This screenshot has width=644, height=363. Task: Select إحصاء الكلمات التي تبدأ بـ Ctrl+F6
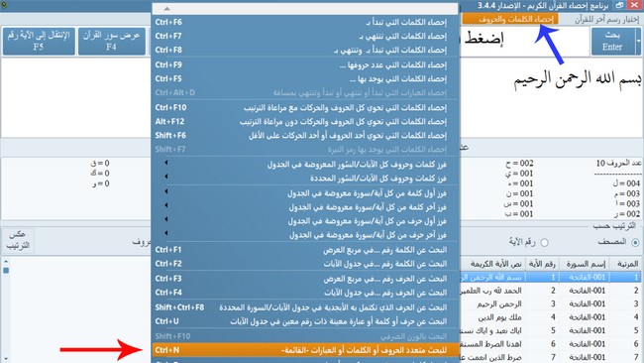(x=305, y=22)
